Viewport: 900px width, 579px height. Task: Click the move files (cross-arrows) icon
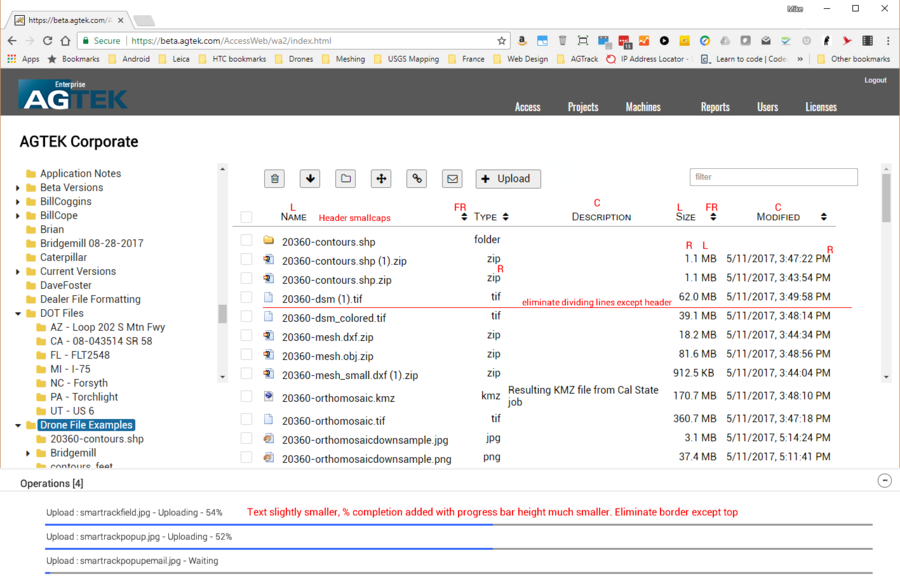(x=380, y=178)
